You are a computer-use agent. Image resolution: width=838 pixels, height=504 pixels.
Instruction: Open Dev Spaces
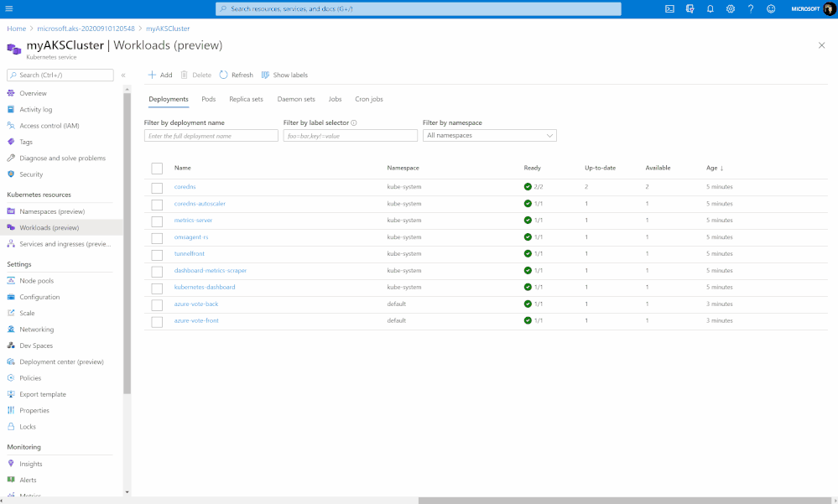(36, 346)
